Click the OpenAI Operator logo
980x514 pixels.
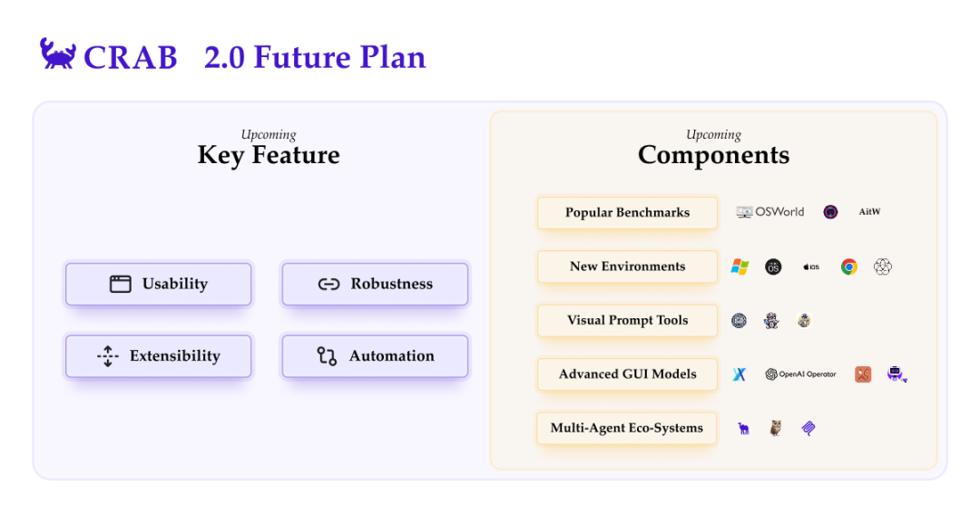tap(800, 373)
